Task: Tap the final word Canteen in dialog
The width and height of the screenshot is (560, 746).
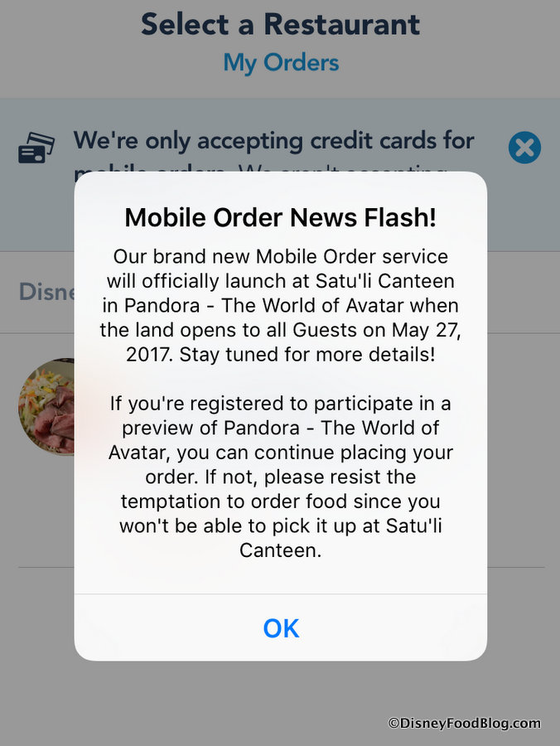Action: (x=281, y=550)
